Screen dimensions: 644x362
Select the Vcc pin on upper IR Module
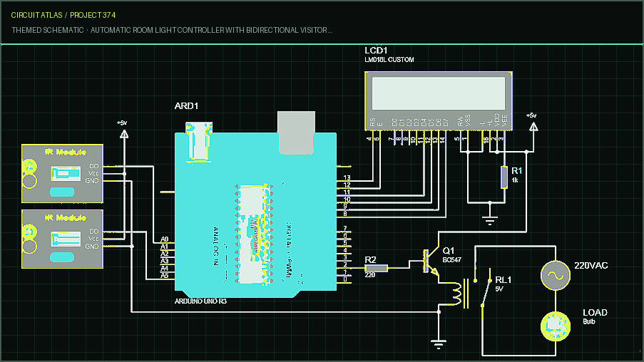(93, 174)
